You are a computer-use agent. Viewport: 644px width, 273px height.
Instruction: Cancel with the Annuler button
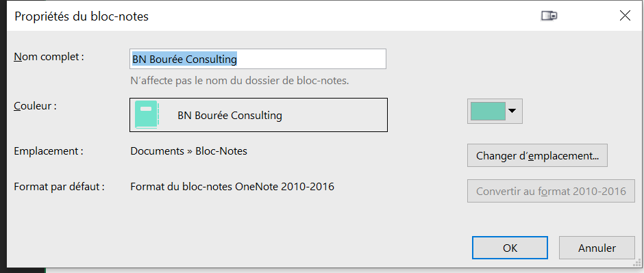pos(597,248)
